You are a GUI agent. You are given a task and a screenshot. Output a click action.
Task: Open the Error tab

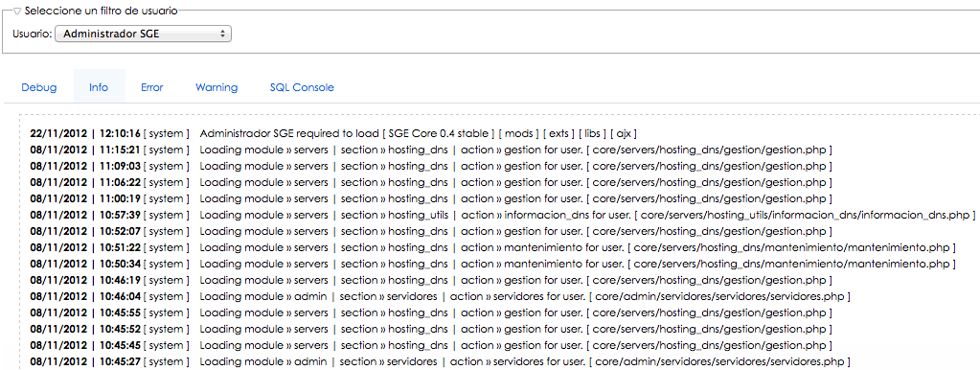pyautogui.click(x=152, y=87)
